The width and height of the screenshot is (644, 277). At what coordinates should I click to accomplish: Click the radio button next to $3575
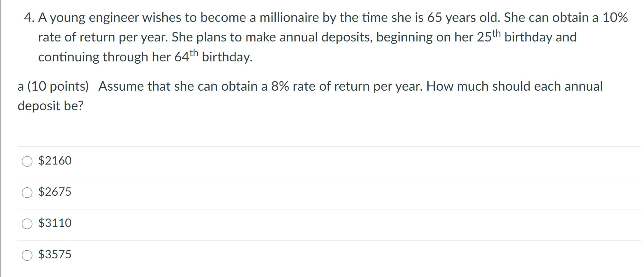pyautogui.click(x=27, y=255)
